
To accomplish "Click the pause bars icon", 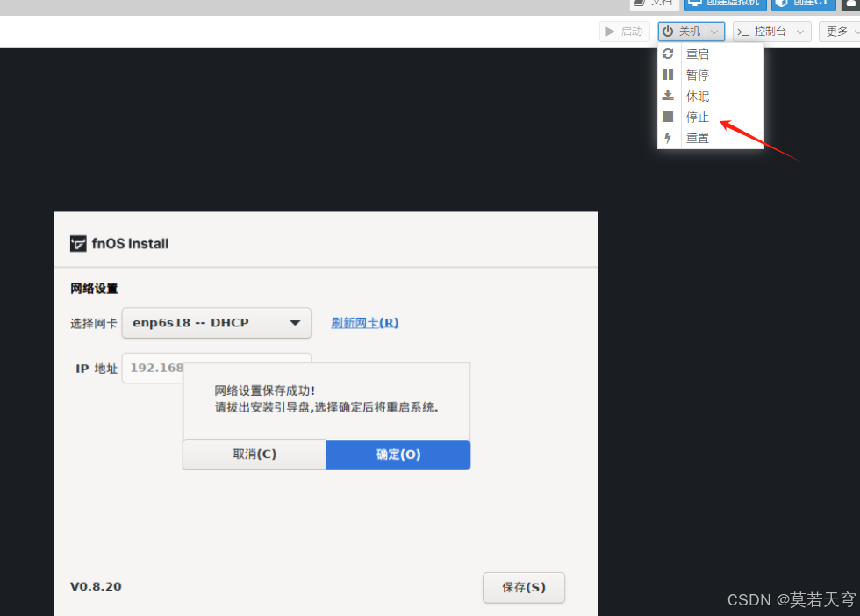I will tap(668, 75).
